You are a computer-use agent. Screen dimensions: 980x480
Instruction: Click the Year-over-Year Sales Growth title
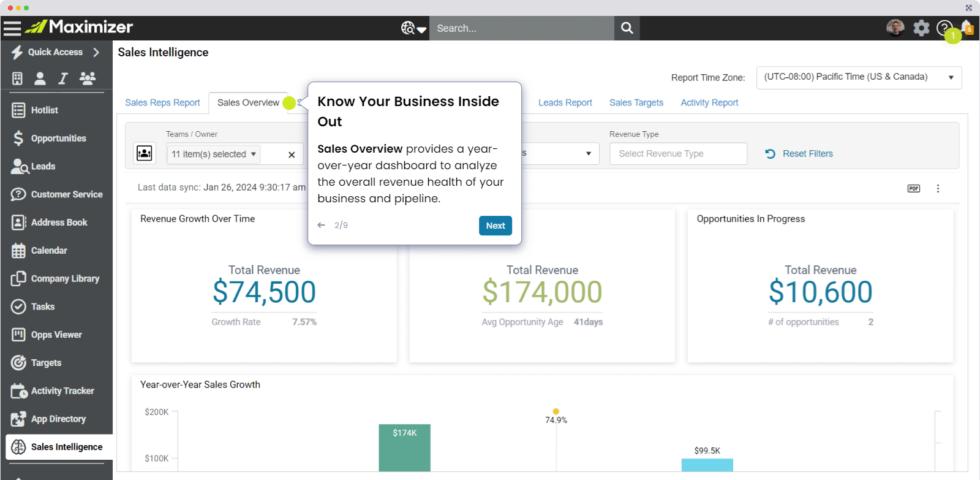pos(200,385)
